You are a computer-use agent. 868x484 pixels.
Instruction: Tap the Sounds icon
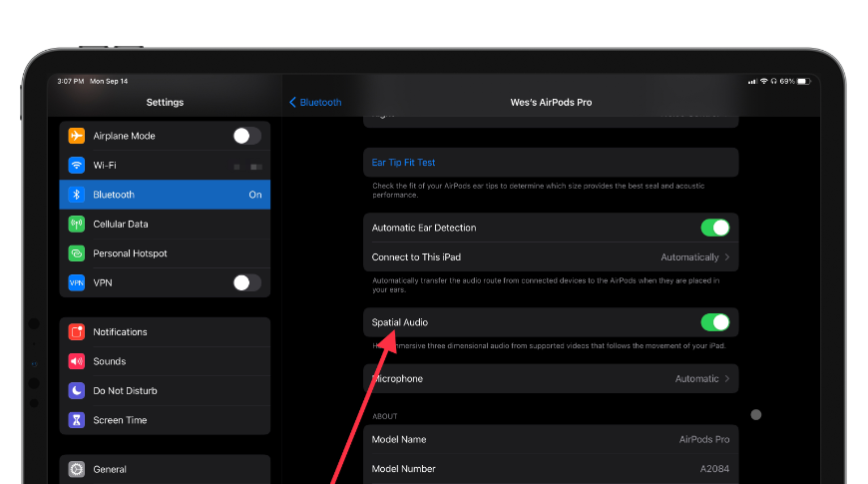coord(77,361)
